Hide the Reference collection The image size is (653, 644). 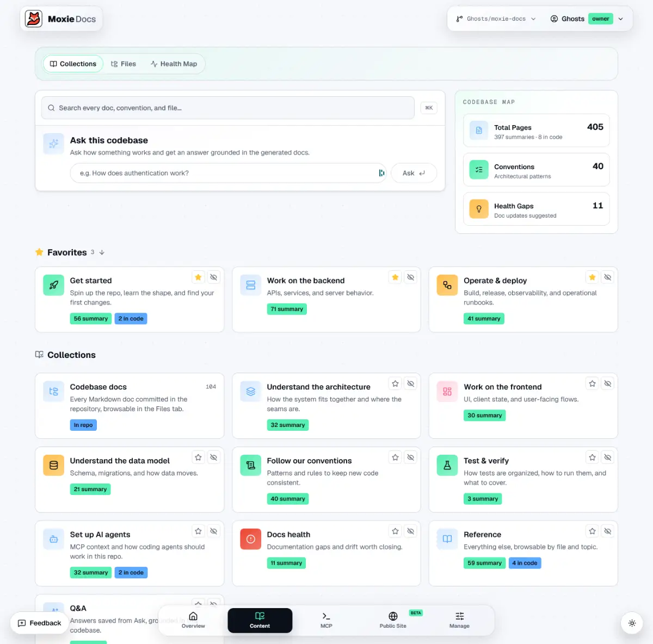tap(608, 531)
